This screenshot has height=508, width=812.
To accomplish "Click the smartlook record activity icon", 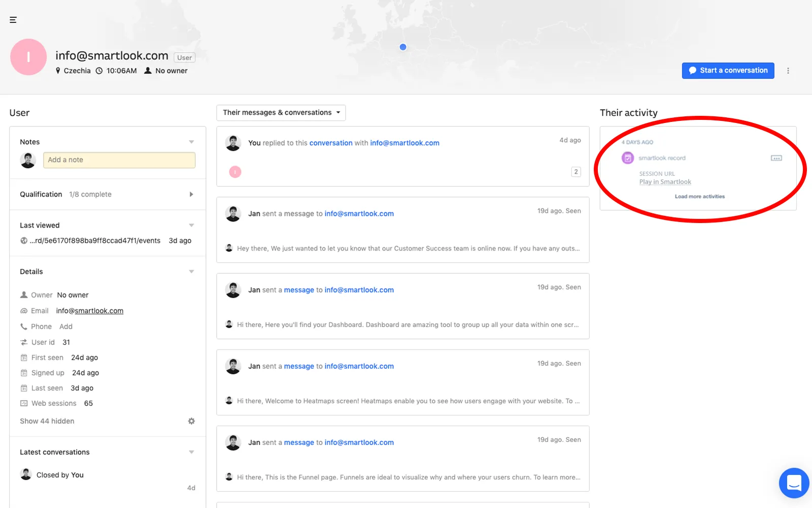I will 628,158.
